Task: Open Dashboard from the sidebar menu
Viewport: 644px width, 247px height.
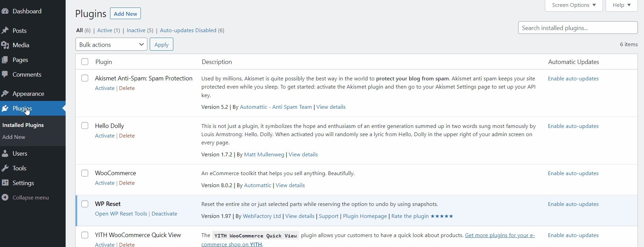Action: click(27, 11)
